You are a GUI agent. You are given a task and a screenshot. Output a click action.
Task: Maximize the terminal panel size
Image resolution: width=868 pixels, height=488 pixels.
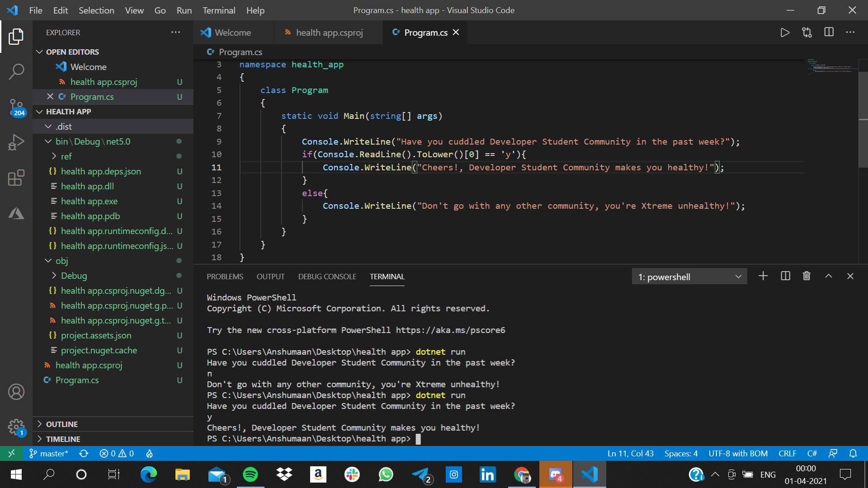coord(829,276)
